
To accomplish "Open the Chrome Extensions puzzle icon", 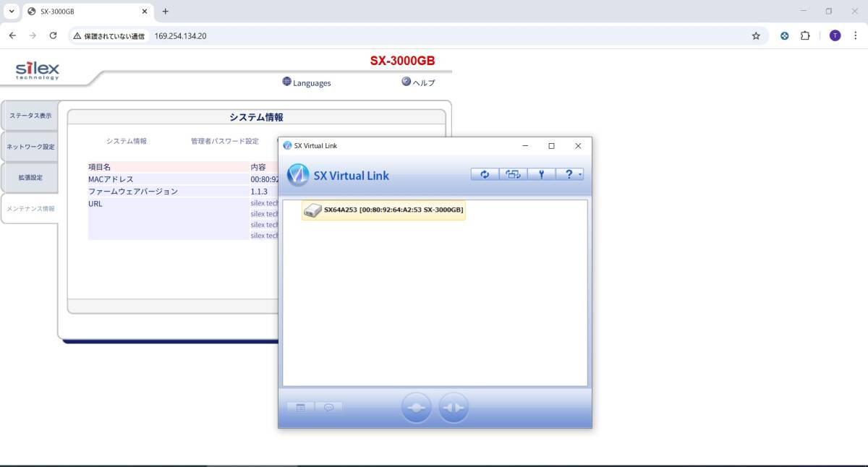I will (x=805, y=35).
